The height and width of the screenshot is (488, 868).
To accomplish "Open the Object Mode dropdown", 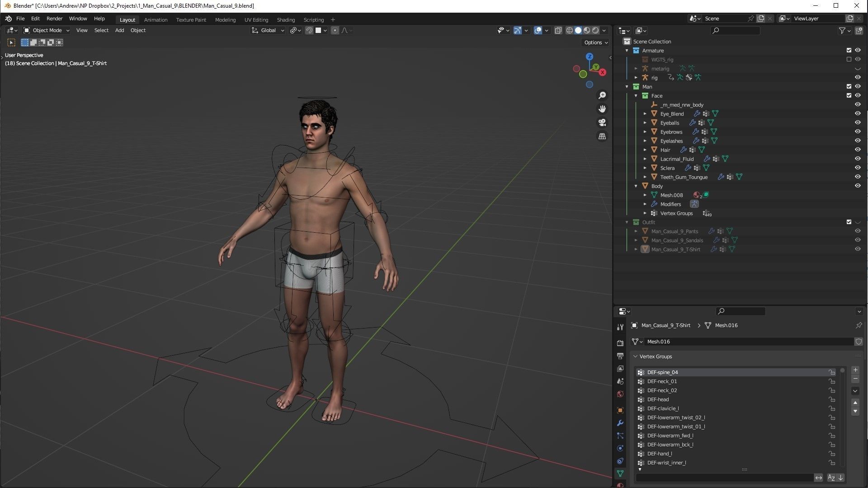I will coord(47,30).
